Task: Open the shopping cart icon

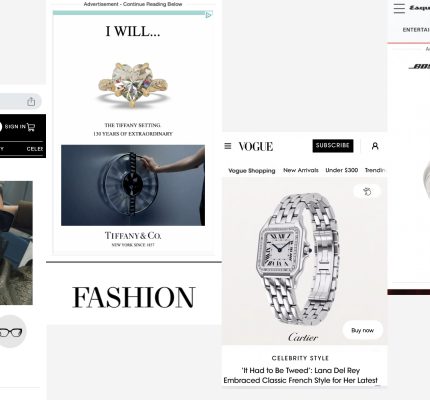Action: (x=31, y=127)
